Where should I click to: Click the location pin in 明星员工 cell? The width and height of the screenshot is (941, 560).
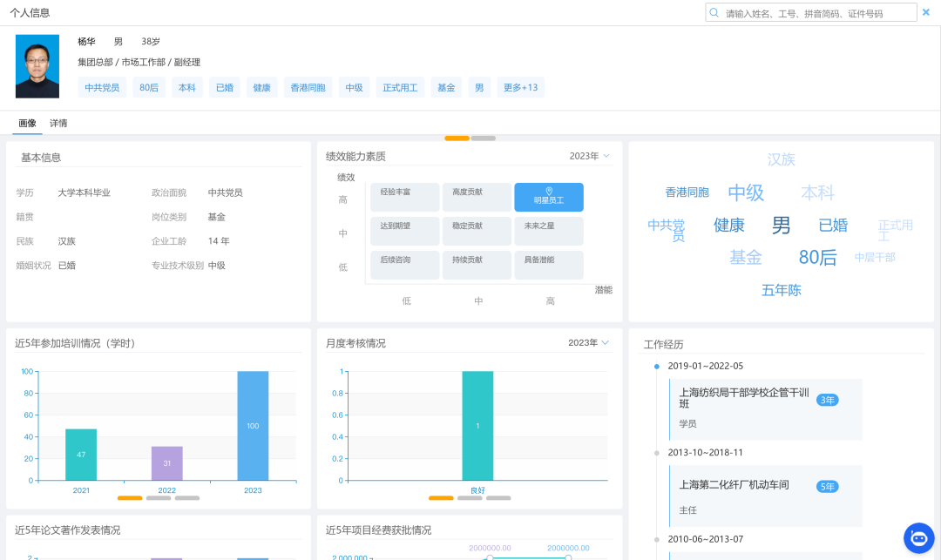point(549,191)
